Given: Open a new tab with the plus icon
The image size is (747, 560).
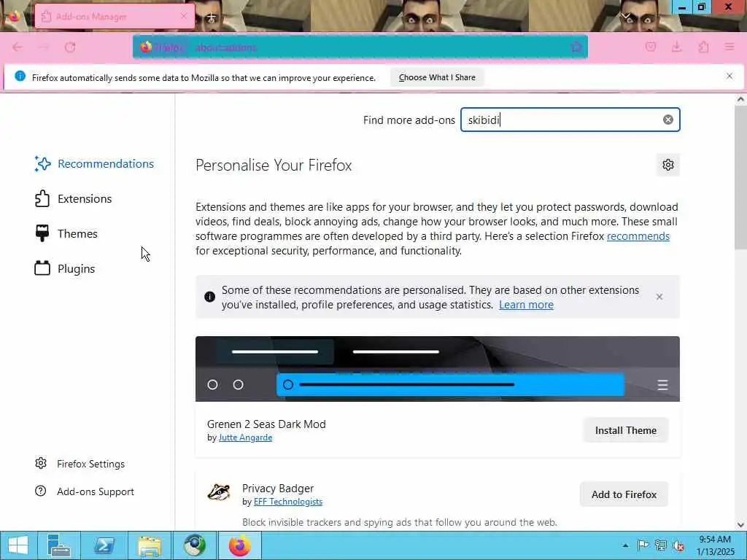Looking at the screenshot, I should (212, 17).
